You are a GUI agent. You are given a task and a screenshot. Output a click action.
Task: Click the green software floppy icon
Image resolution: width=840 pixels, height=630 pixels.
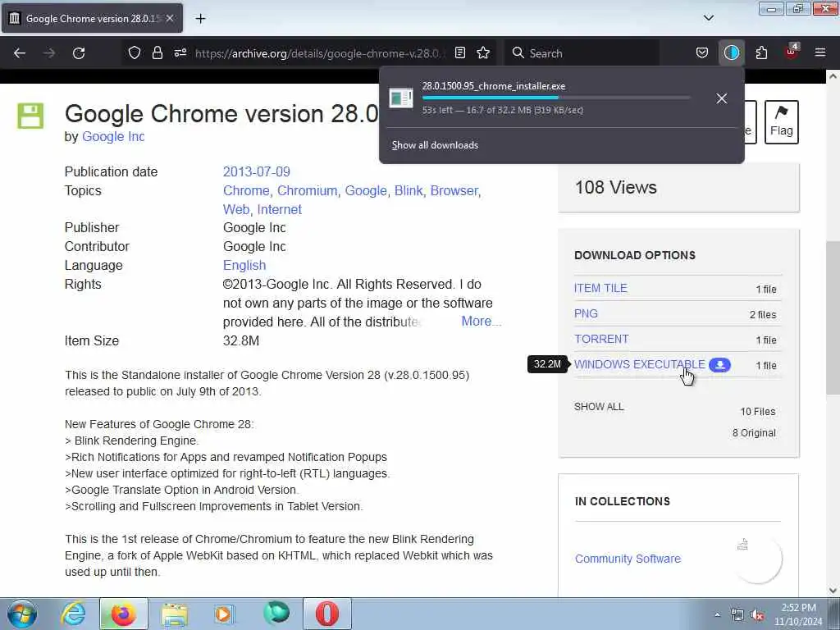(x=30, y=116)
